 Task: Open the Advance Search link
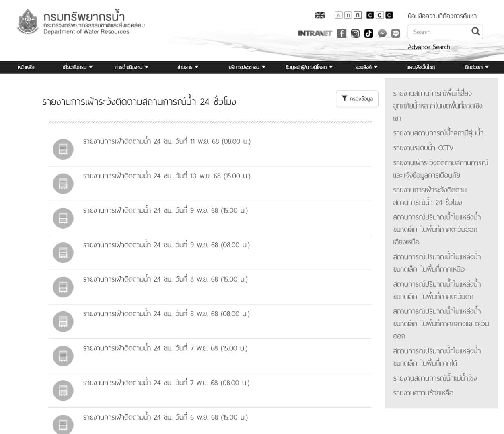coord(428,47)
